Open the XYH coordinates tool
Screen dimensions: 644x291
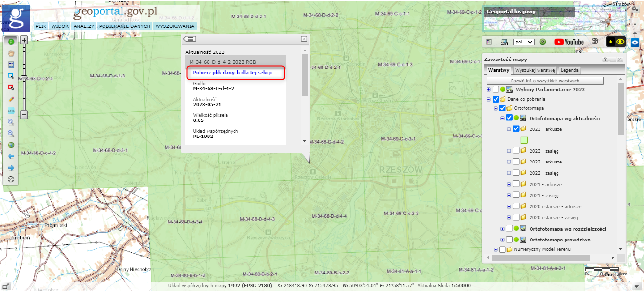pos(11,111)
